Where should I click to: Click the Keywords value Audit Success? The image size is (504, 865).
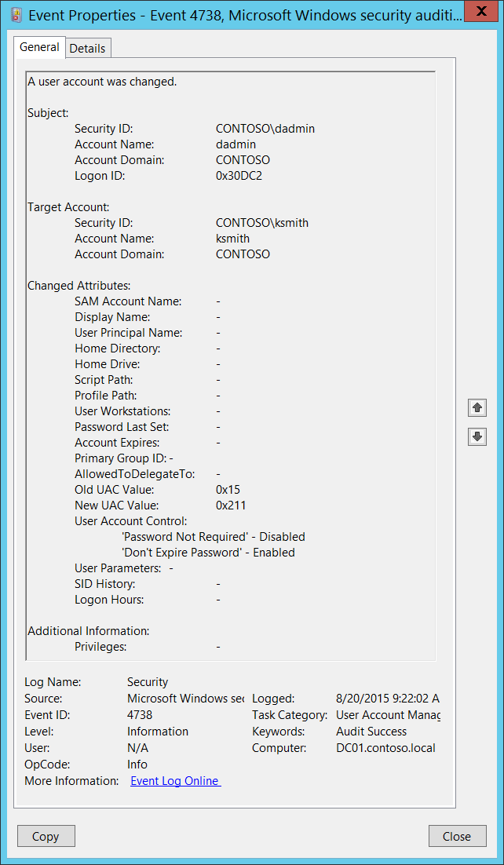click(371, 732)
